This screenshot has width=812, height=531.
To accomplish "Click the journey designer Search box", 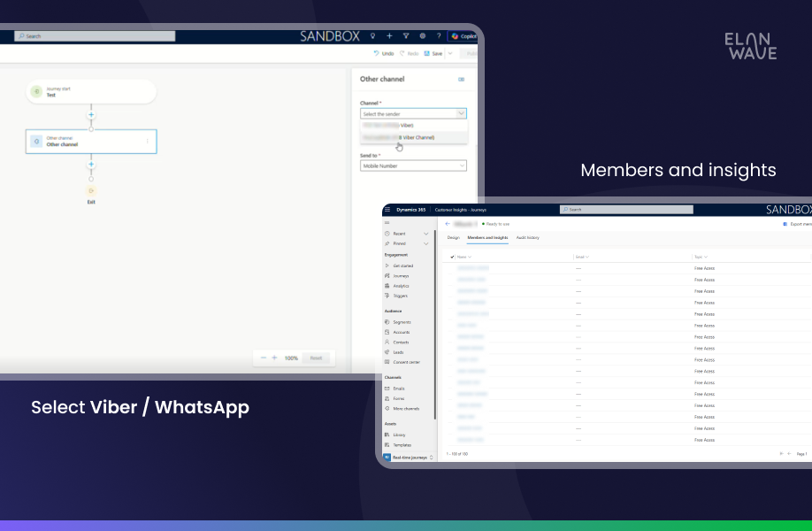I will [95, 36].
